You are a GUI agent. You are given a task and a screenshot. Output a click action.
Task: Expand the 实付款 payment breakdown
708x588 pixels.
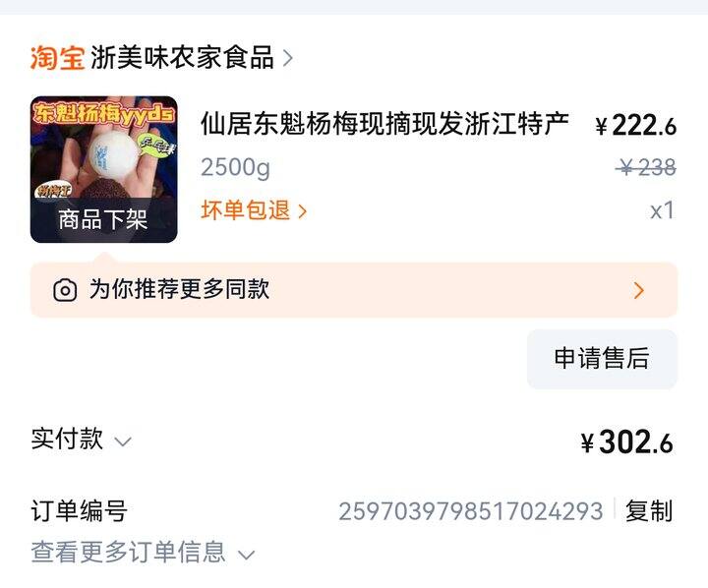82,439
